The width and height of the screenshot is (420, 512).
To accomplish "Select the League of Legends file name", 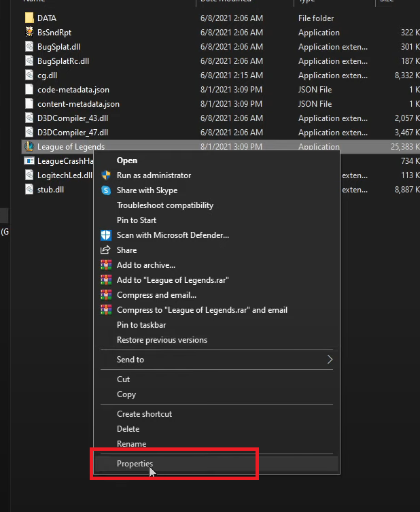I will [71, 147].
